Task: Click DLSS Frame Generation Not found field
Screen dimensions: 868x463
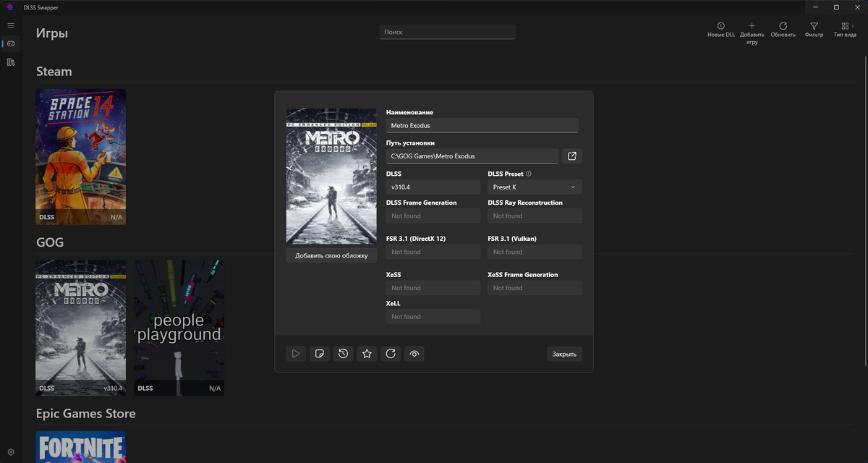Action: tap(433, 216)
